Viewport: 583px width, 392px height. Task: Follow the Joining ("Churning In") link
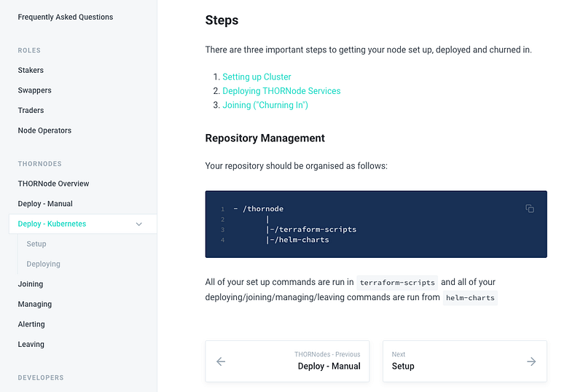click(x=265, y=105)
